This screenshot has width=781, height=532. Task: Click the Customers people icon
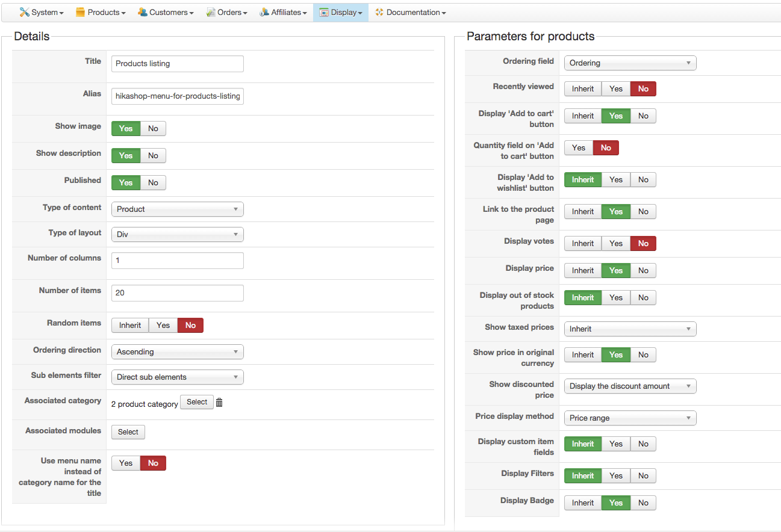[143, 12]
